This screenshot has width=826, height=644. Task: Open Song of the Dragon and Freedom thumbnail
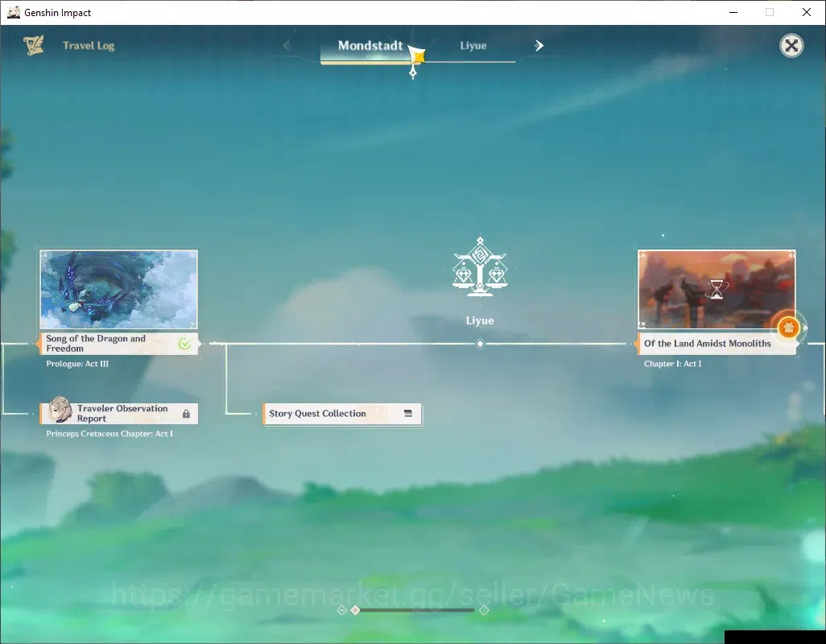pyautogui.click(x=119, y=290)
